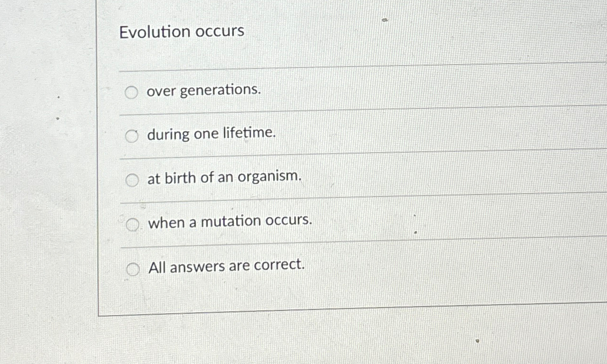This screenshot has height=364, width=607.
Task: Click the answer text "when a mutation occurs."
Action: click(x=230, y=220)
